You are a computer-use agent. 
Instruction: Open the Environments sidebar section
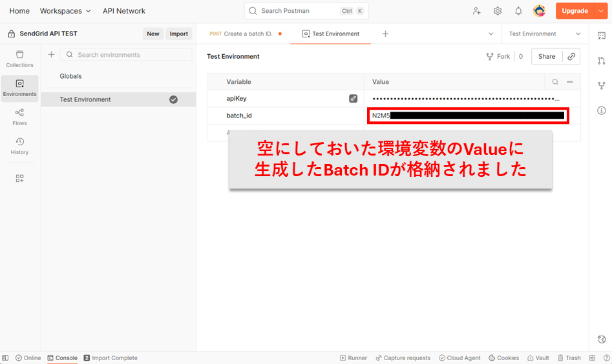click(x=19, y=88)
